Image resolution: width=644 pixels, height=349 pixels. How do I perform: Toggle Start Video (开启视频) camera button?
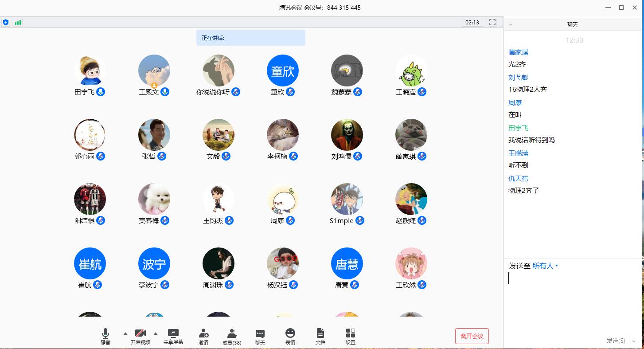point(141,333)
